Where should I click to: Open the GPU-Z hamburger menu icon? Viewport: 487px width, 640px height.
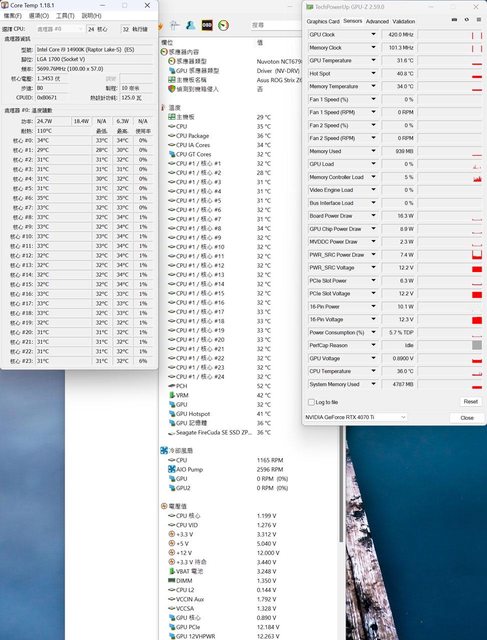point(478,20)
